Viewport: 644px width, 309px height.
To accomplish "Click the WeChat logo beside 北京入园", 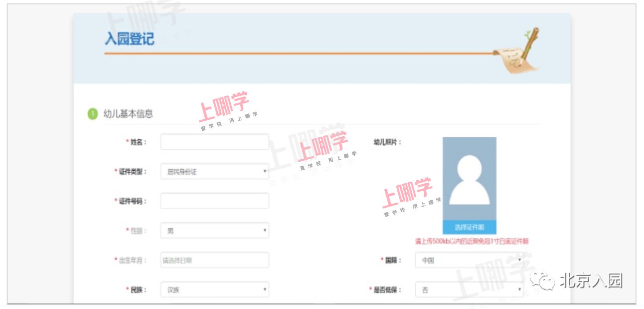I will pyautogui.click(x=541, y=281).
